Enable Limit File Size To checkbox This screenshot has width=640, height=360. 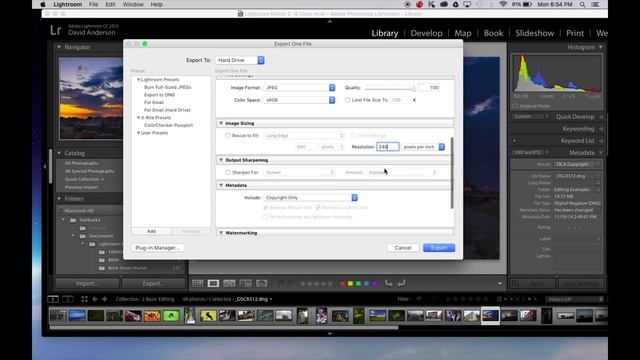[x=347, y=100]
